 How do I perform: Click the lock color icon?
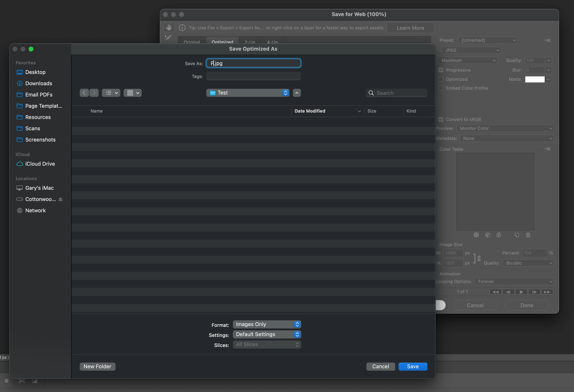[499, 235]
